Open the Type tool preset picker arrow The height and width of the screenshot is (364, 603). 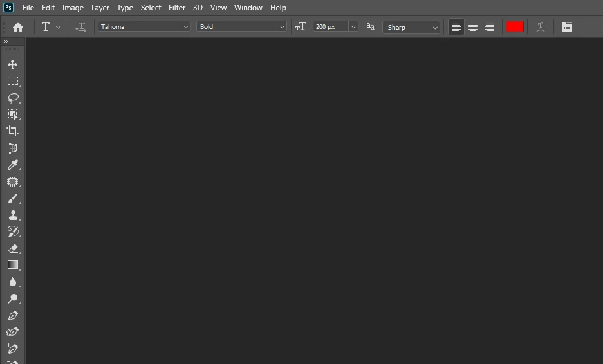click(x=58, y=27)
